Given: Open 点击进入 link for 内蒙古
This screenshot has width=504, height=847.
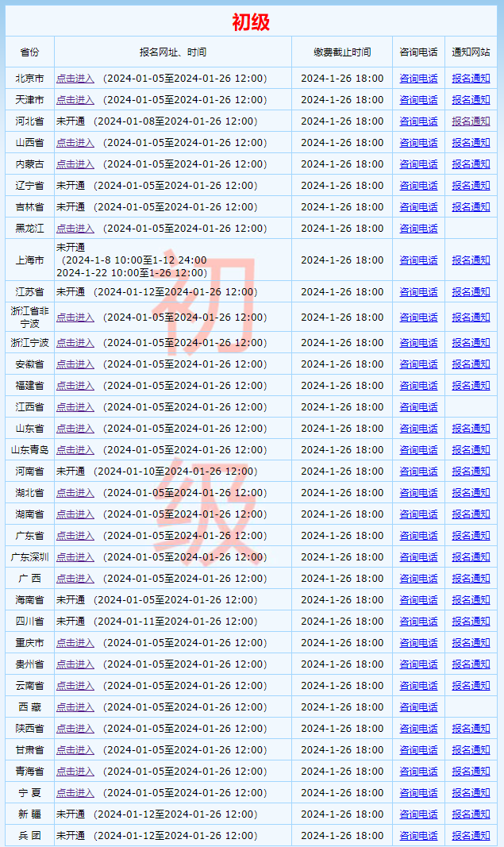Looking at the screenshot, I should coord(75,164).
